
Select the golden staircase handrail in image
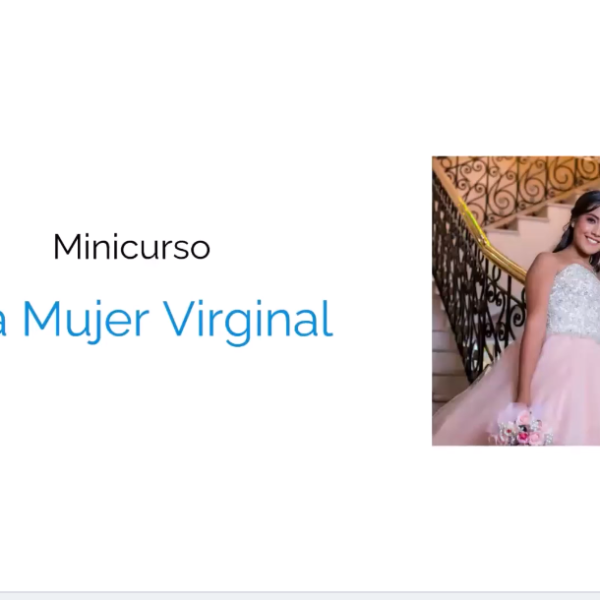[496, 243]
